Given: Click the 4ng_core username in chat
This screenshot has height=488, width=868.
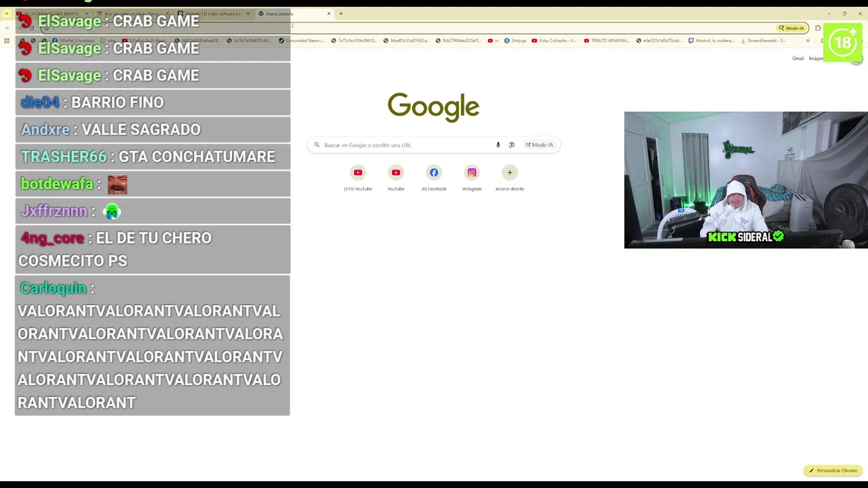Looking at the screenshot, I should tap(52, 238).
